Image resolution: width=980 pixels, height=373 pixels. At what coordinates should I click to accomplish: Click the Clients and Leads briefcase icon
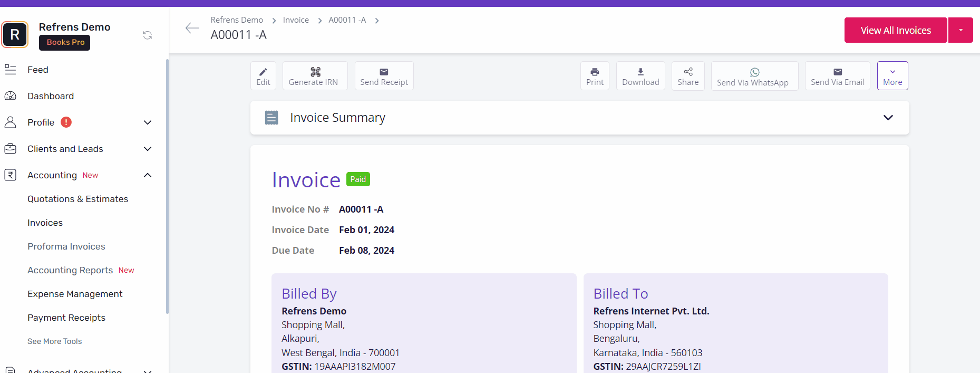[x=11, y=149]
